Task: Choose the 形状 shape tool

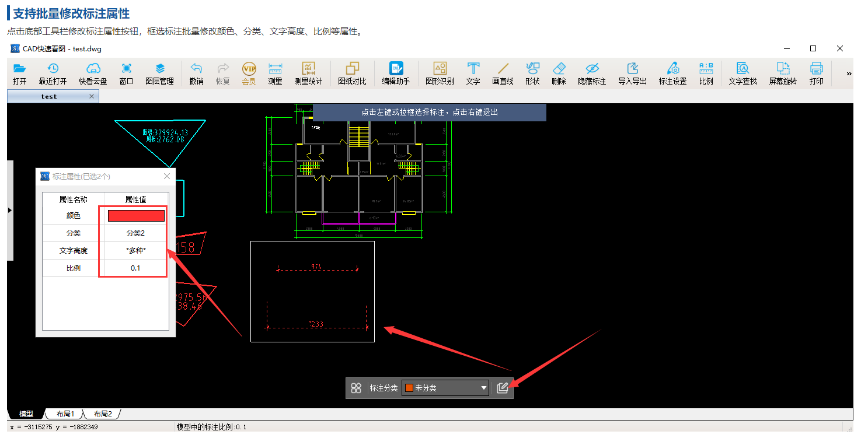Action: pyautogui.click(x=532, y=73)
